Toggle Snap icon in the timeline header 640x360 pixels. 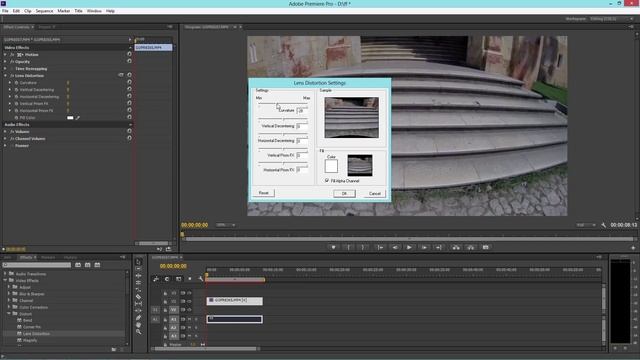pyautogui.click(x=167, y=279)
